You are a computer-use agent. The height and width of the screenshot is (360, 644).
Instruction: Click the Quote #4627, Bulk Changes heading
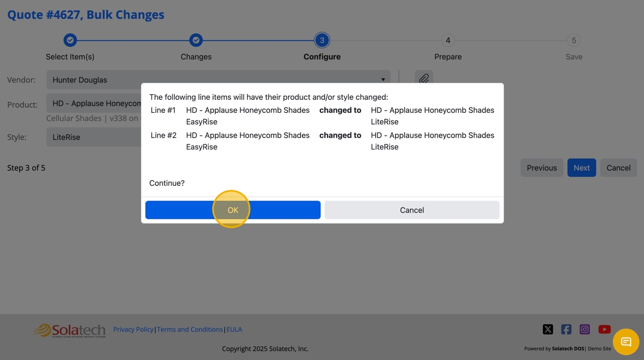pos(86,15)
